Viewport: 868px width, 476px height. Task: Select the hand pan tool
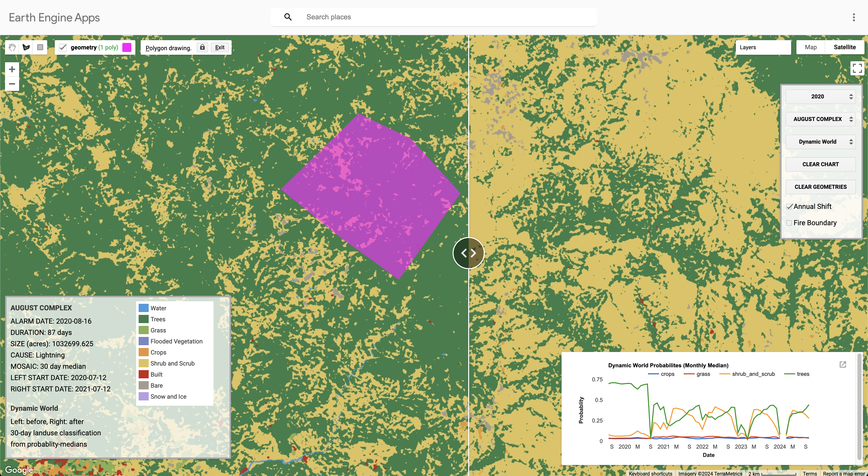(12, 47)
